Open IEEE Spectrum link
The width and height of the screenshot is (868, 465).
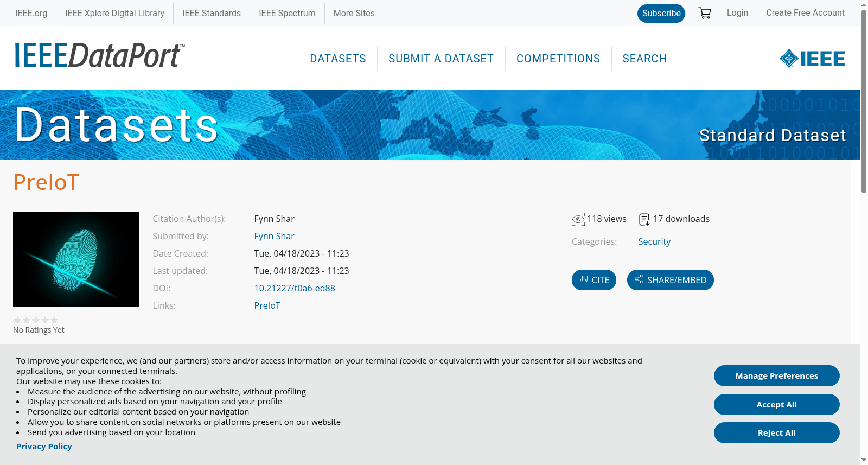pos(287,13)
